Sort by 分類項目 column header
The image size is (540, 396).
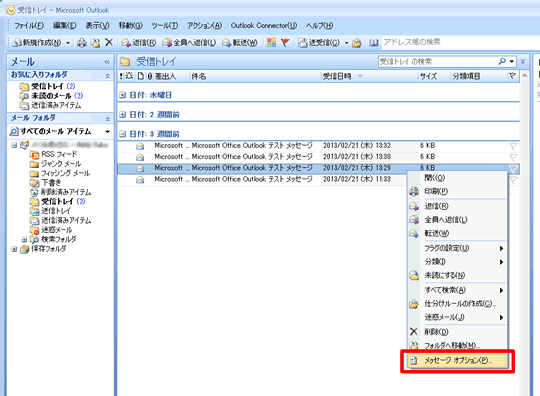tap(478, 76)
